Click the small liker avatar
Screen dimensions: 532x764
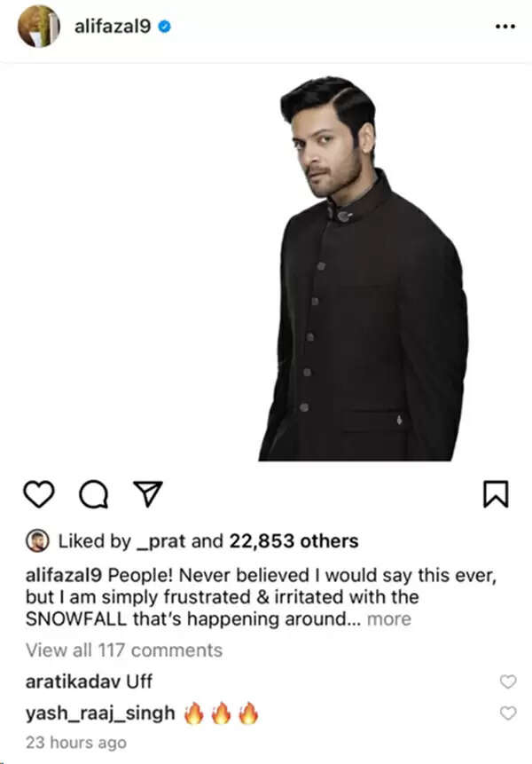37,541
